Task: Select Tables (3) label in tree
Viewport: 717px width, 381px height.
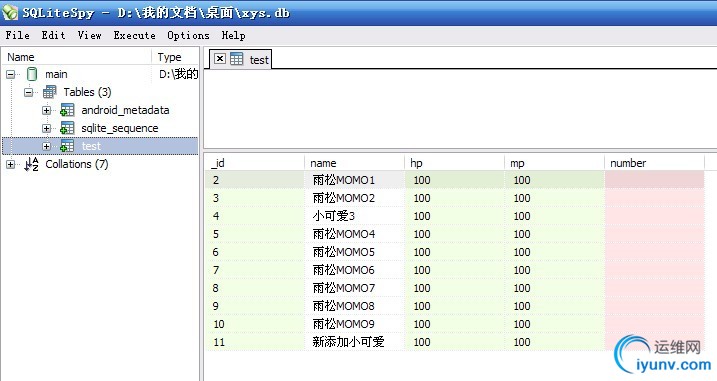Action: [87, 92]
